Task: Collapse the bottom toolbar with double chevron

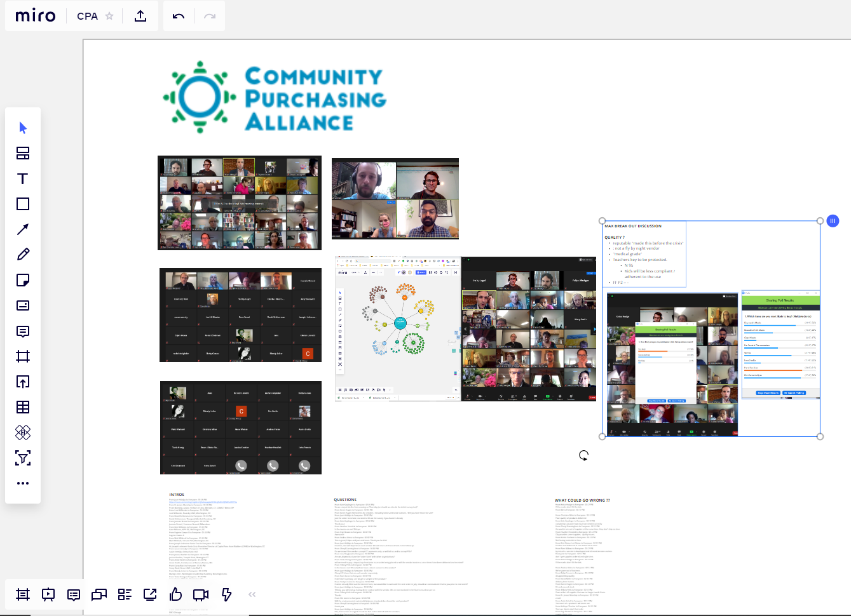Action: (252, 594)
